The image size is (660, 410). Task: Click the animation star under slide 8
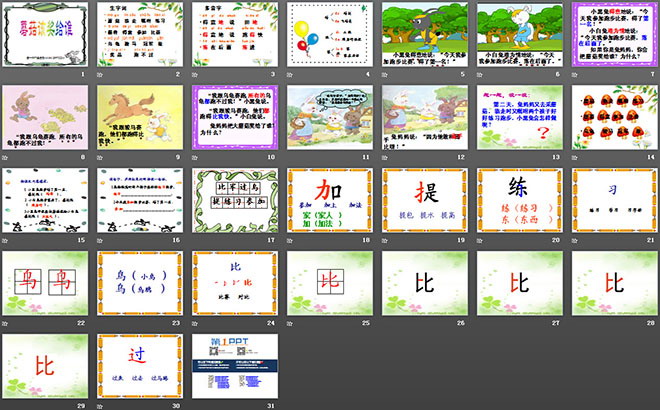click(x=5, y=157)
